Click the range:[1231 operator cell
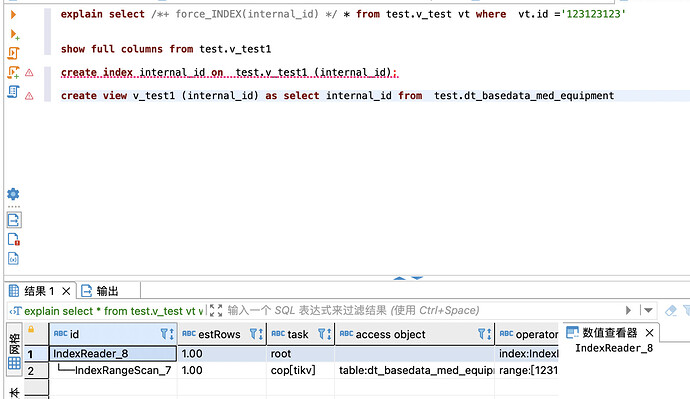This screenshot has height=399, width=690. (x=527, y=370)
